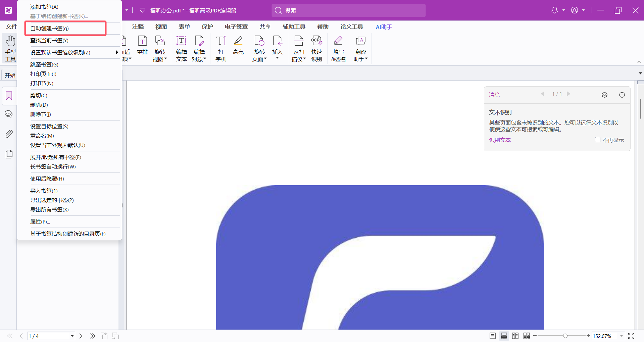This screenshot has height=342, width=644.
Task: Open the Attachments paperclip panel icon
Action: click(x=9, y=134)
